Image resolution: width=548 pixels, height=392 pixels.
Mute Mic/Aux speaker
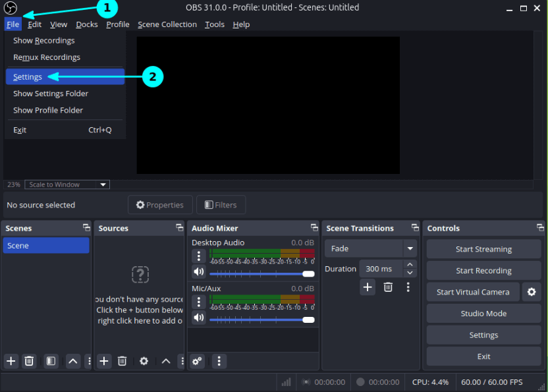pos(199,317)
